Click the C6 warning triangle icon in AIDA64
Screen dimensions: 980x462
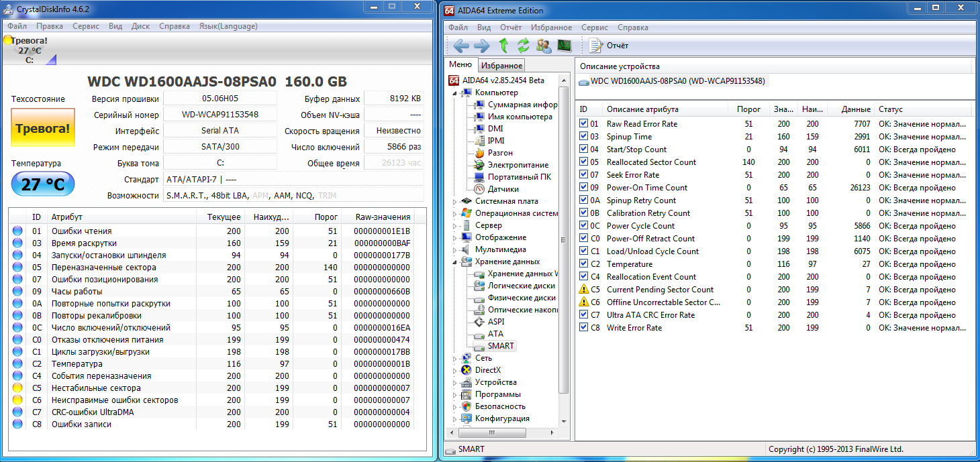coord(584,302)
